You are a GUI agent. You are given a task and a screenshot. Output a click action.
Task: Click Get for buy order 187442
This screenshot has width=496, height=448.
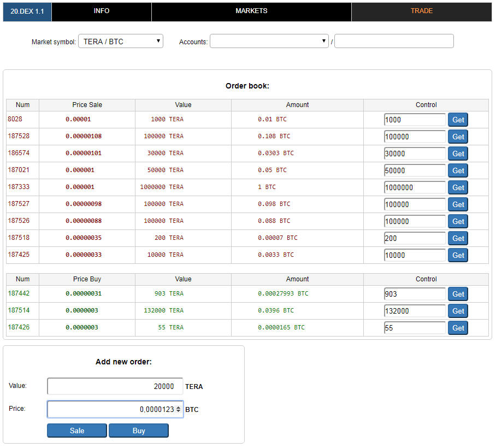(458, 294)
